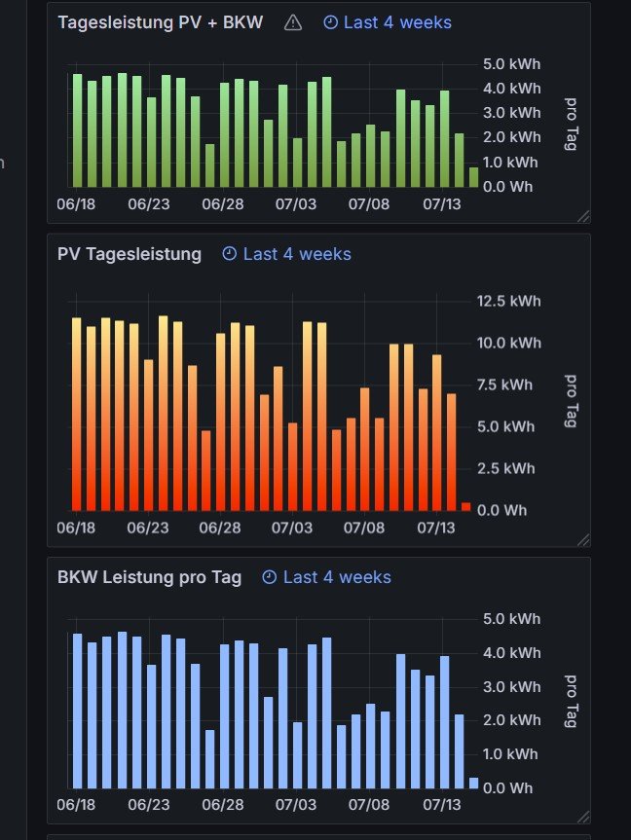631x840 pixels.
Task: Click the clock icon in Tagesleistung PV + BKW header
Action: 330,22
